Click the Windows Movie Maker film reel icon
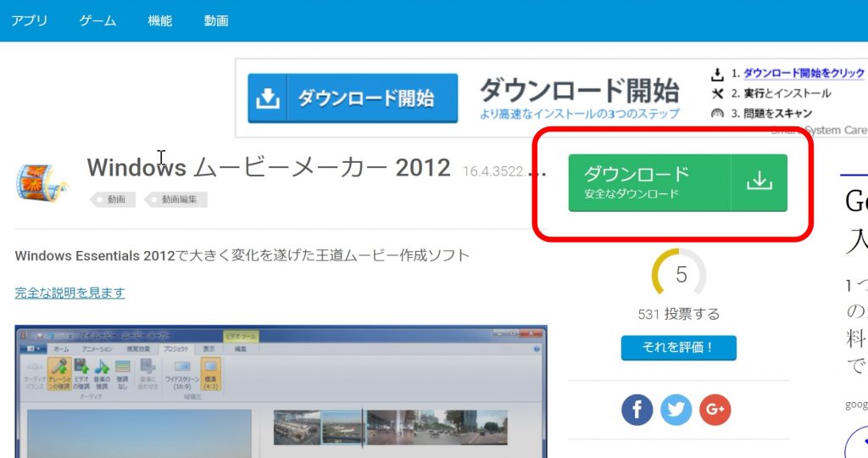The height and width of the screenshot is (458, 868). (x=41, y=182)
